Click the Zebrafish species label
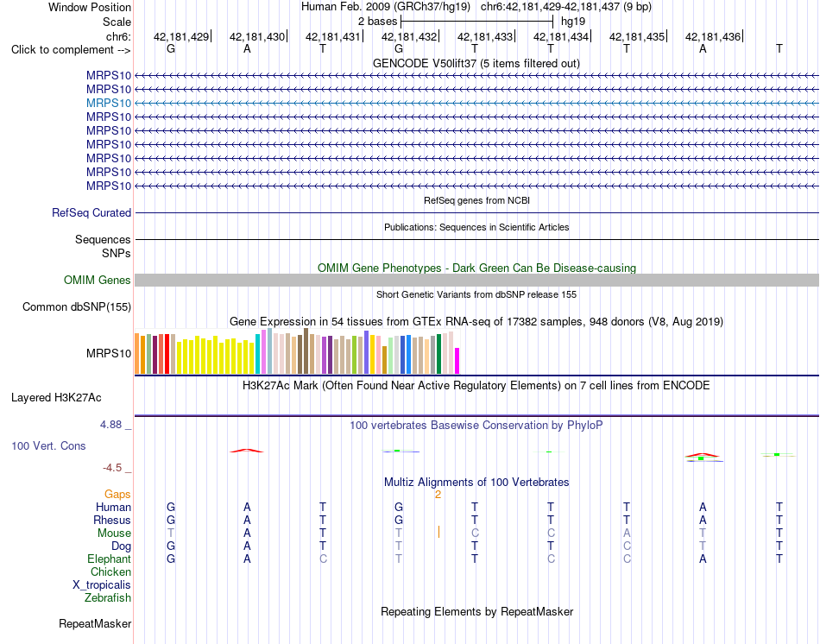The height and width of the screenshot is (644, 820). [x=108, y=597]
